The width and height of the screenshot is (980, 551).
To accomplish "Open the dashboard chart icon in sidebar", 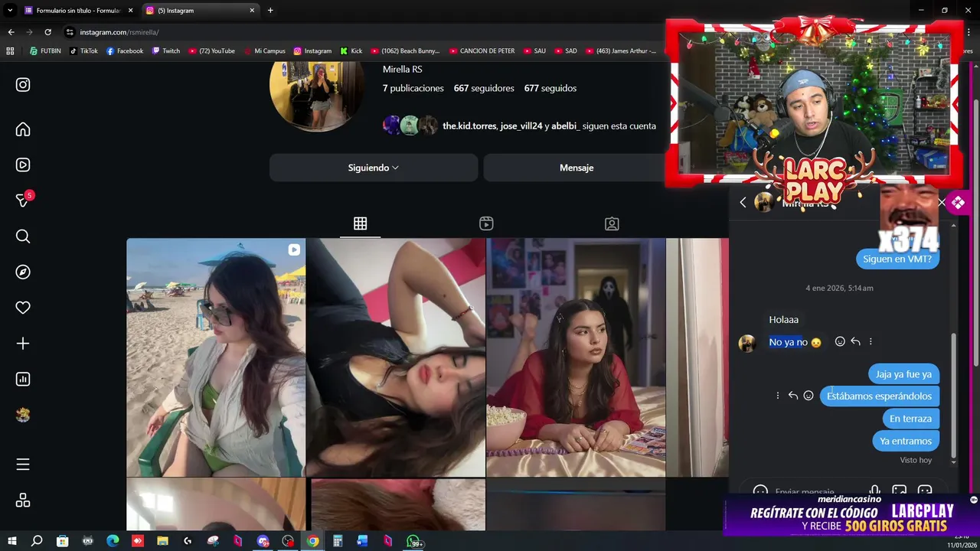I will pyautogui.click(x=23, y=379).
